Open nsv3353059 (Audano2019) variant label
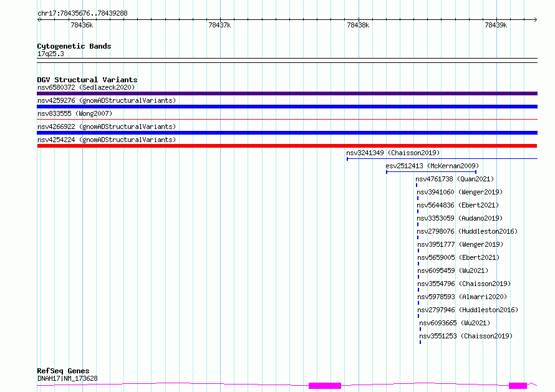The width and height of the screenshot is (555, 392). click(x=460, y=218)
